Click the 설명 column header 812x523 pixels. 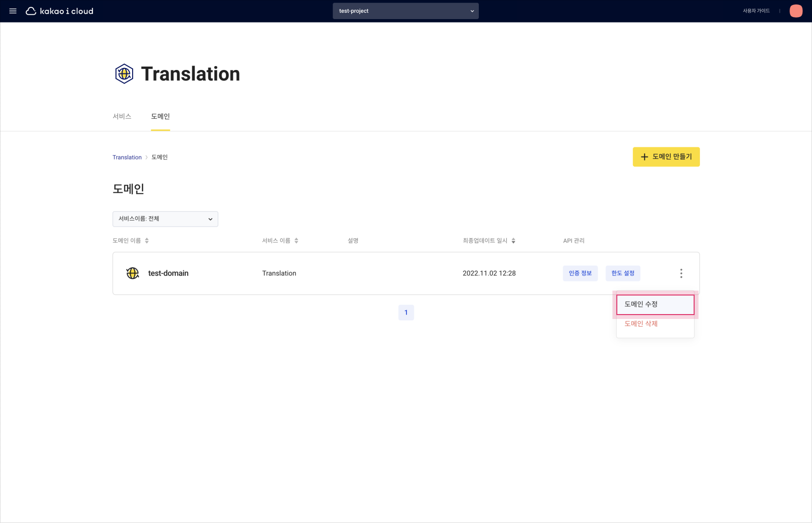353,241
